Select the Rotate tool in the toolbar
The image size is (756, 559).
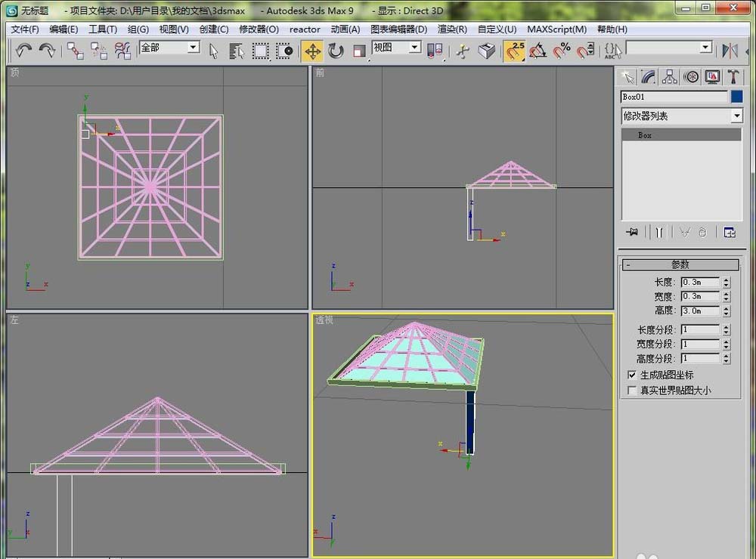(x=336, y=51)
